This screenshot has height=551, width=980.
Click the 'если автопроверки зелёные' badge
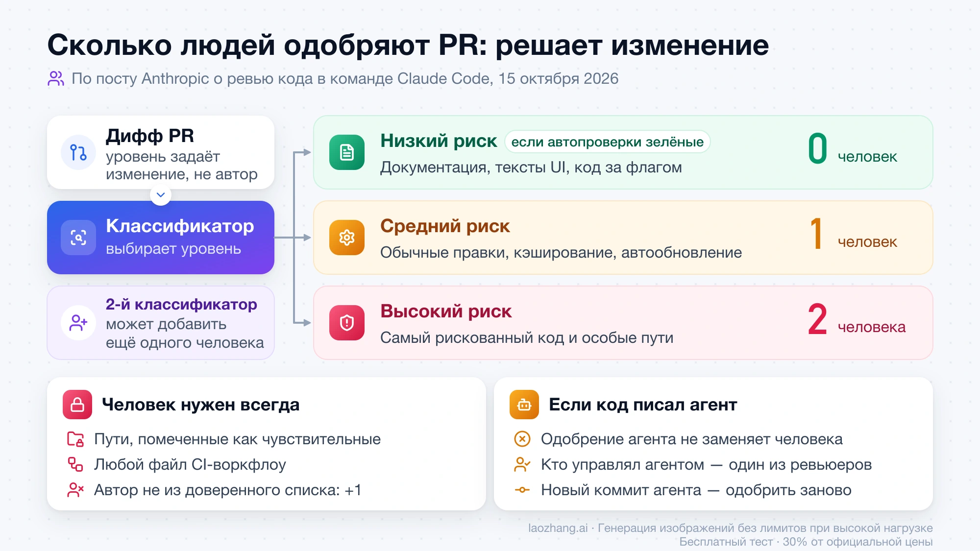pos(608,142)
